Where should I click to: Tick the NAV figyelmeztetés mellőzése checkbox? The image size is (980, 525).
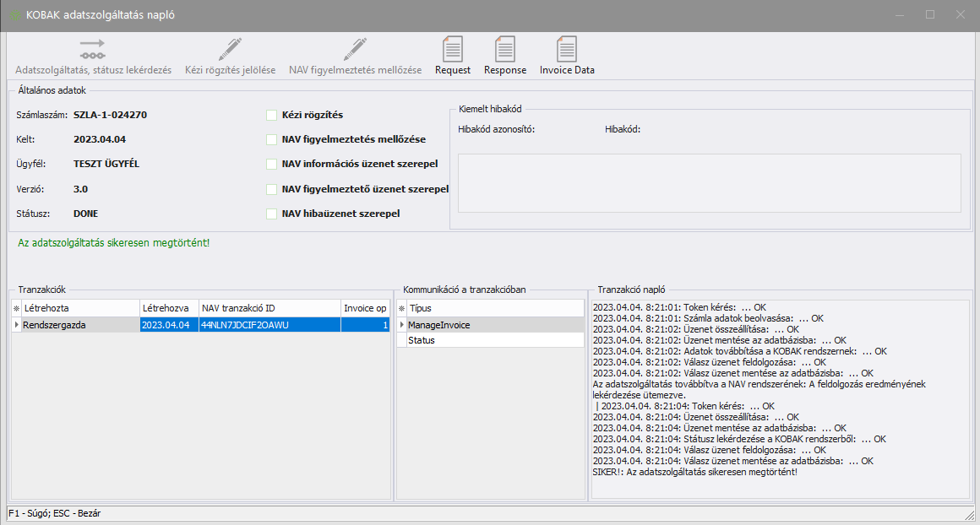[x=271, y=139]
